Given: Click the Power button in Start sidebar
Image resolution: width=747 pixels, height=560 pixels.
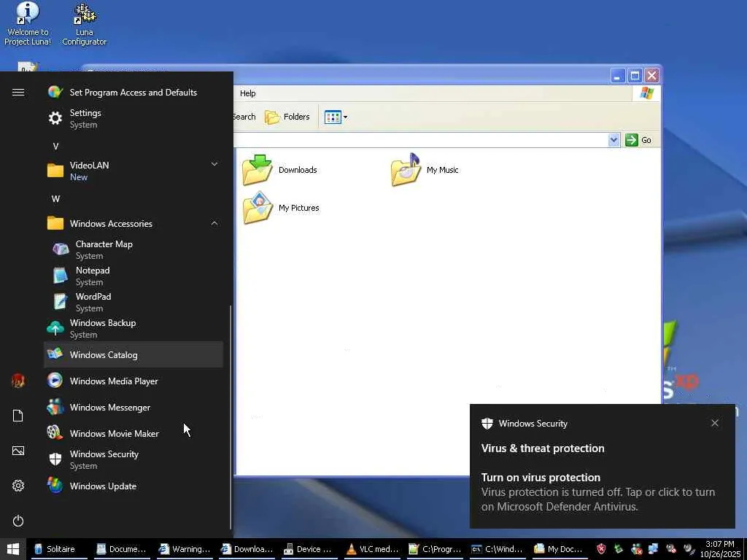Looking at the screenshot, I should [18, 521].
